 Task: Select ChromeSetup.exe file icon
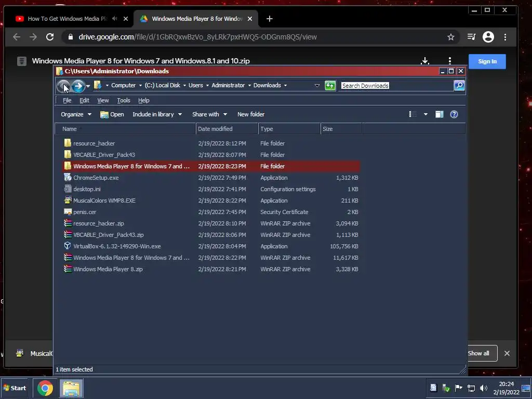tap(68, 177)
